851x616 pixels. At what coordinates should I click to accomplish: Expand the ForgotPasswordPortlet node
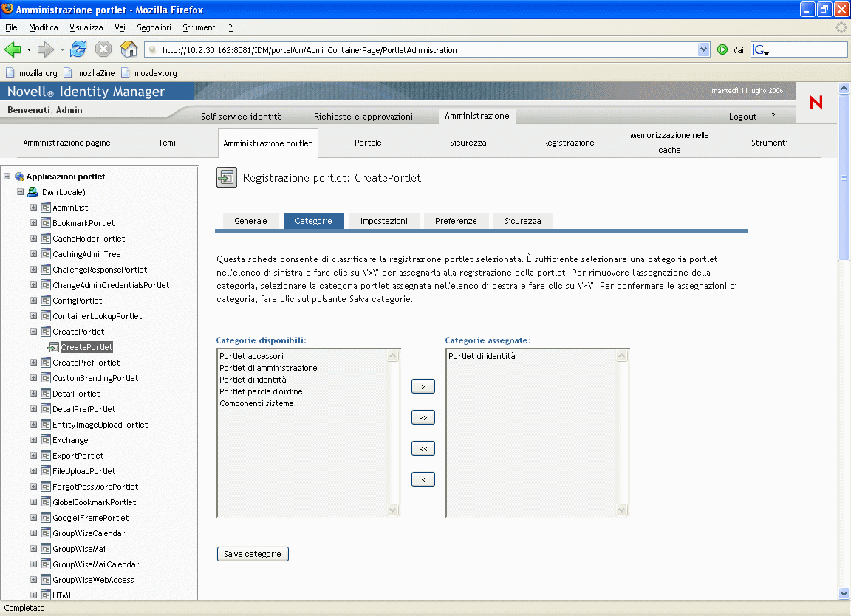34,486
